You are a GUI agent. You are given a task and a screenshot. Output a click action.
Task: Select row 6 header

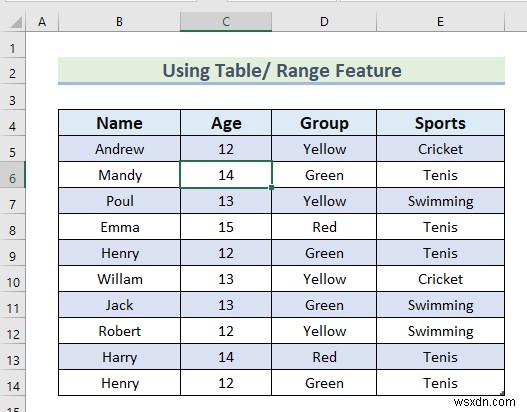tap(12, 175)
